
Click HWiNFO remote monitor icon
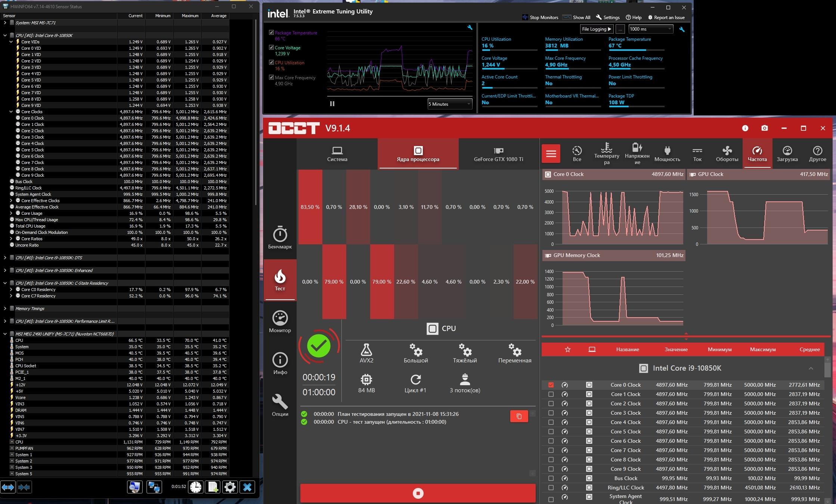pyautogui.click(x=134, y=487)
